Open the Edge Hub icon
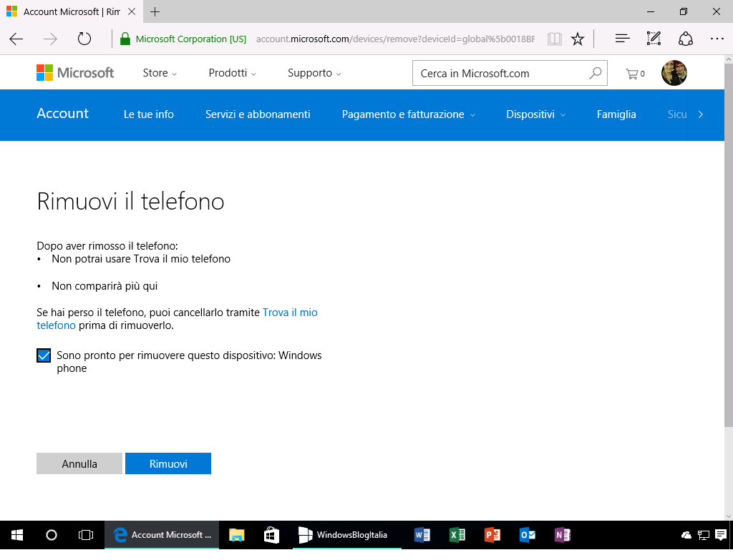Screen dimensions: 733x560 622,39
